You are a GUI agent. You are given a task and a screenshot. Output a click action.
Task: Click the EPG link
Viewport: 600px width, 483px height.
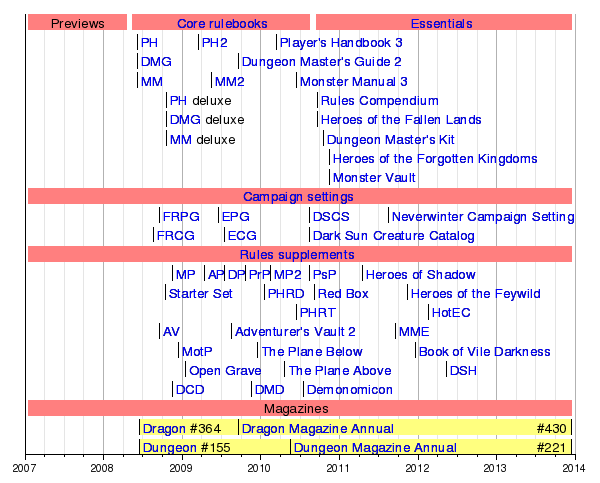pyautogui.click(x=236, y=217)
